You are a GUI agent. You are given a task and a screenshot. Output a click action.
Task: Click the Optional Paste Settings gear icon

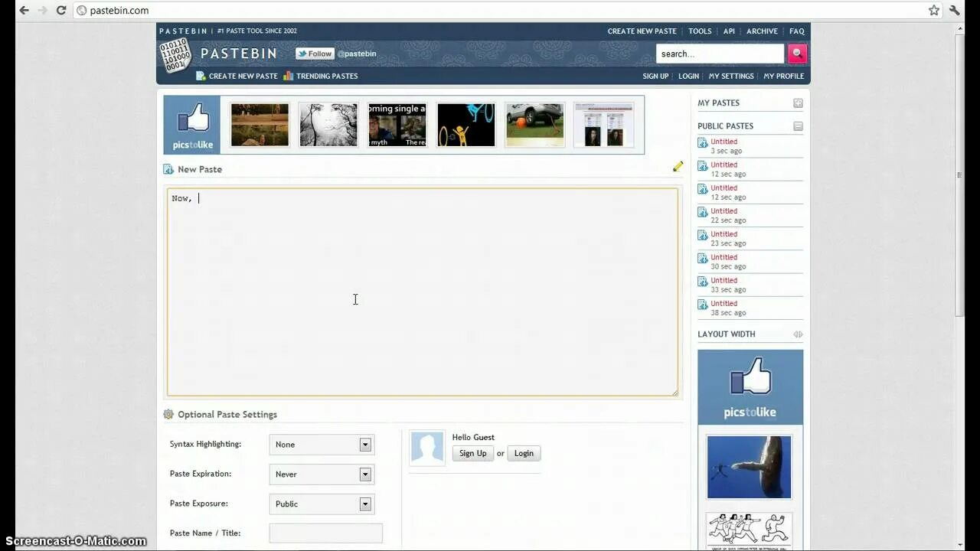[168, 414]
